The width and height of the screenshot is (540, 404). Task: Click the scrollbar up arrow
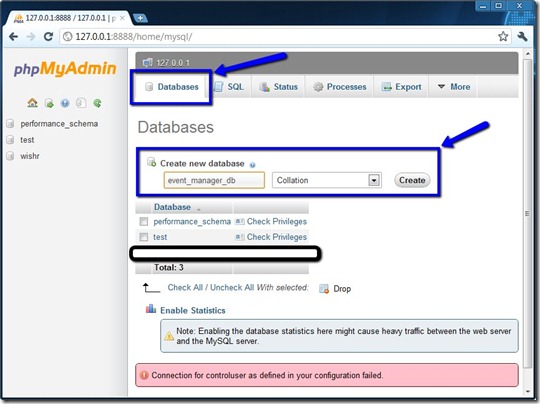click(527, 54)
